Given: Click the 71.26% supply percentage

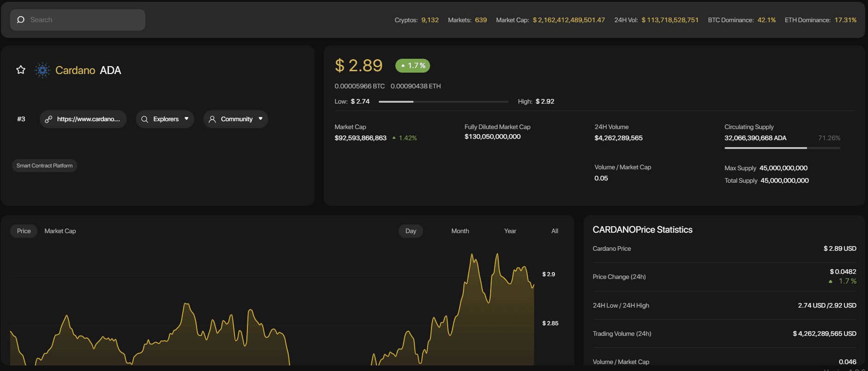Looking at the screenshot, I should pyautogui.click(x=829, y=138).
